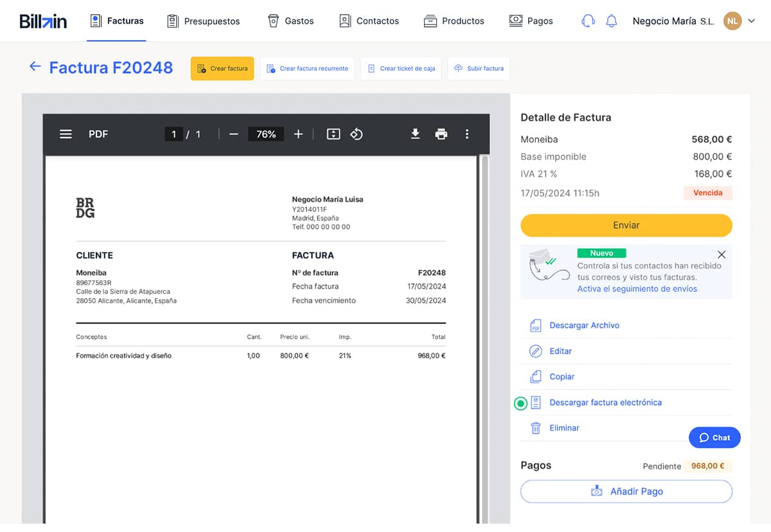This screenshot has width=771, height=532.
Task: Click IVA 21 % value 168,00 €
Action: point(713,174)
